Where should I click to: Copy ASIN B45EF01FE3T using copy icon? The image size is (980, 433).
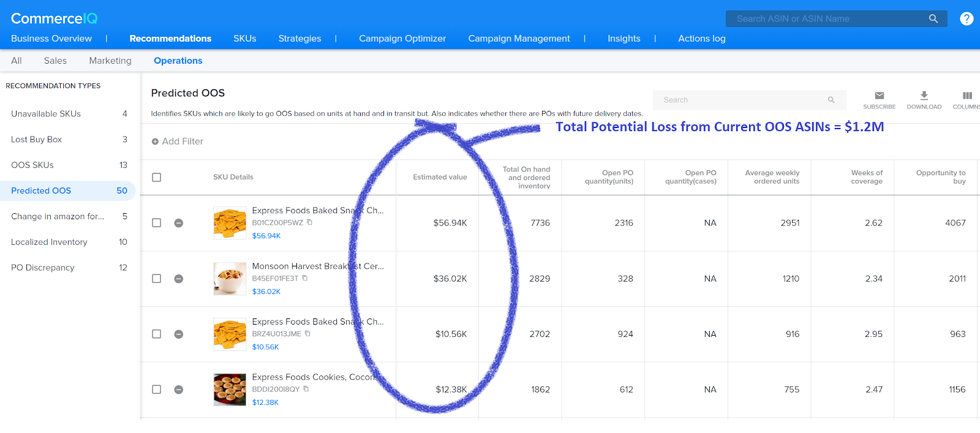pyautogui.click(x=304, y=278)
